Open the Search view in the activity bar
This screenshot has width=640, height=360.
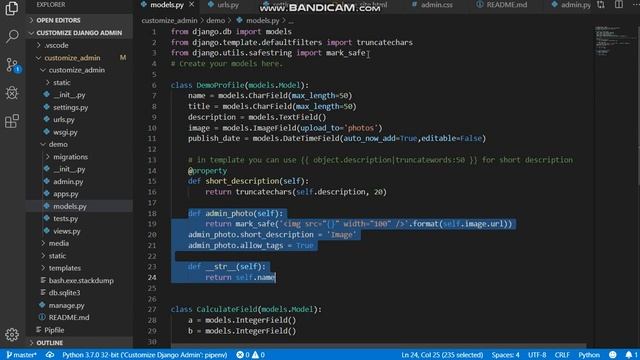[12, 36]
